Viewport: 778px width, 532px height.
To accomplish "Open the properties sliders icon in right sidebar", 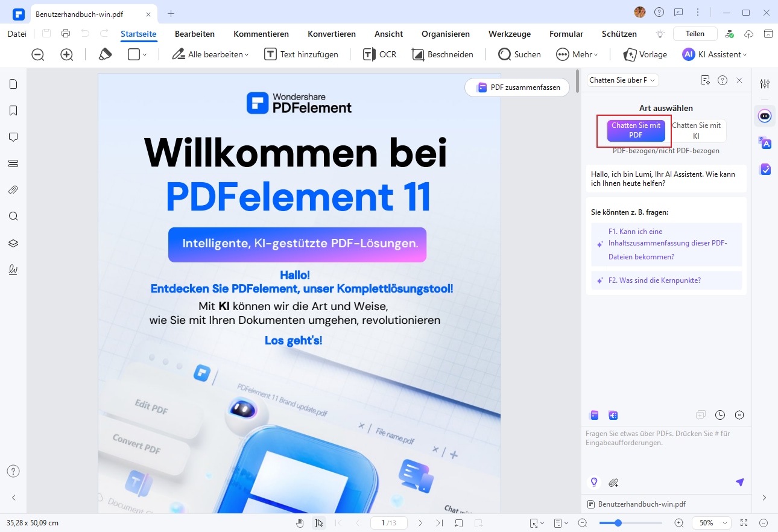I will (765, 84).
